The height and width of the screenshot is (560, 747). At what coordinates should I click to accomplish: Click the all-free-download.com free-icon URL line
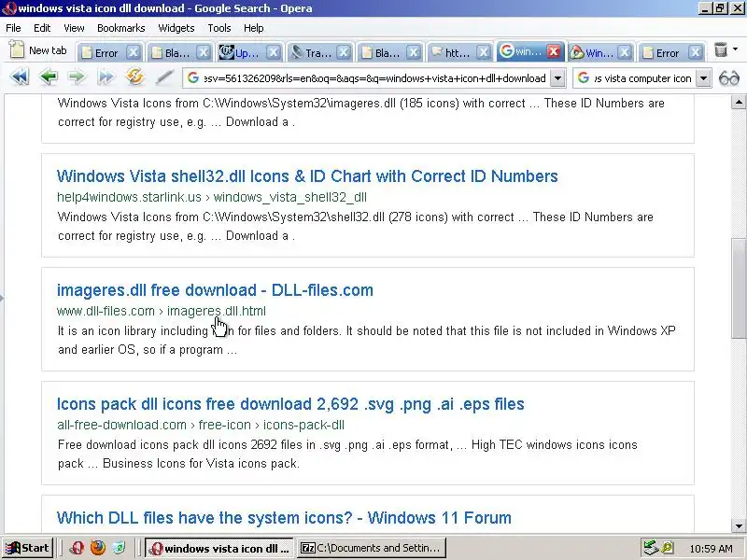pyautogui.click(x=201, y=425)
